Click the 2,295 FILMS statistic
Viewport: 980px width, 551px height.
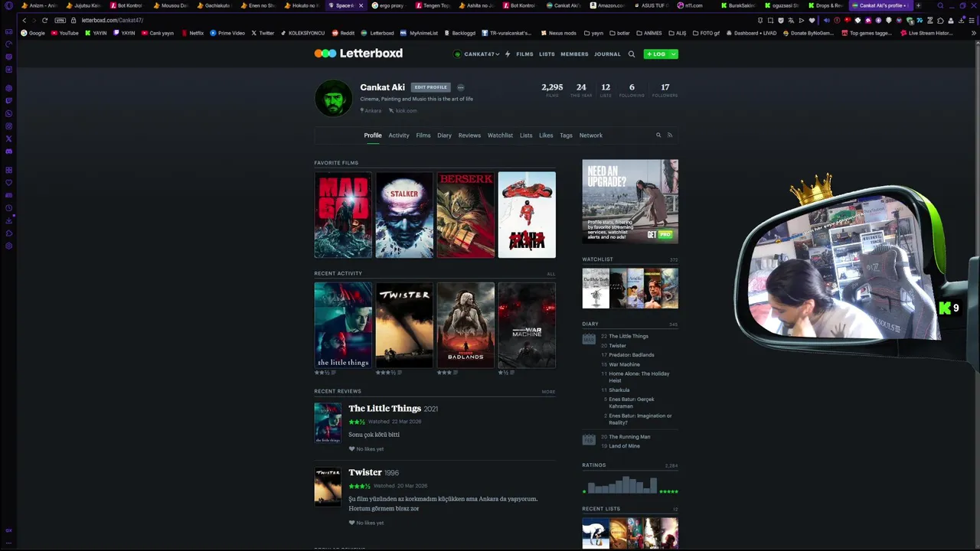[552, 90]
